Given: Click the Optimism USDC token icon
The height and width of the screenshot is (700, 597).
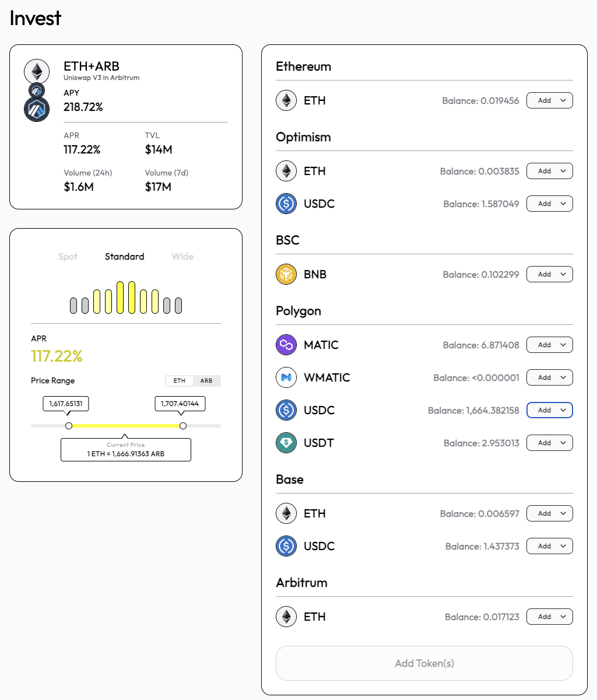Looking at the screenshot, I should [286, 204].
